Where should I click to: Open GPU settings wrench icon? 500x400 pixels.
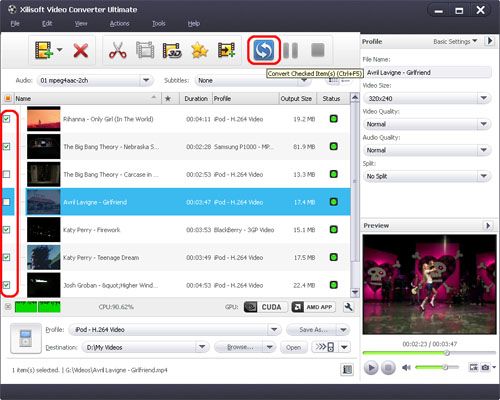[348, 307]
